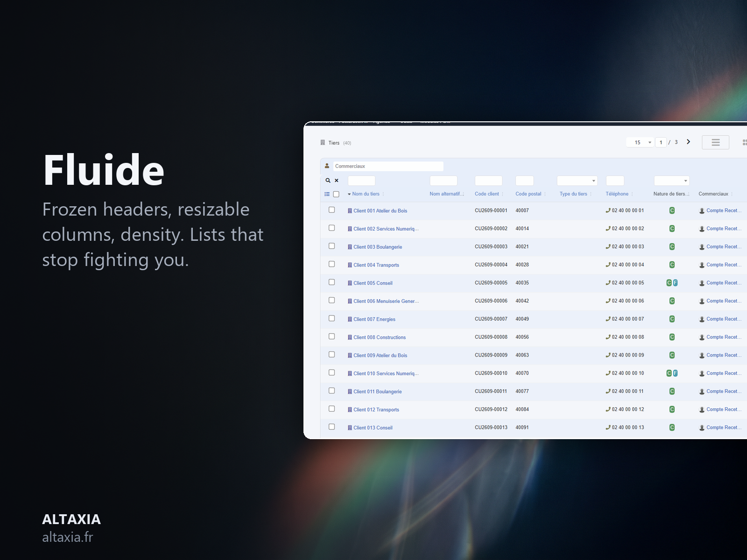Switch to list view hamburger button
Image resolution: width=747 pixels, height=560 pixels.
tap(715, 142)
